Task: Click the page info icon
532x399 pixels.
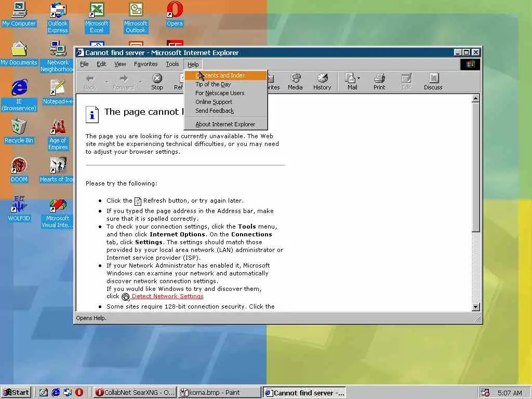Action: point(92,114)
